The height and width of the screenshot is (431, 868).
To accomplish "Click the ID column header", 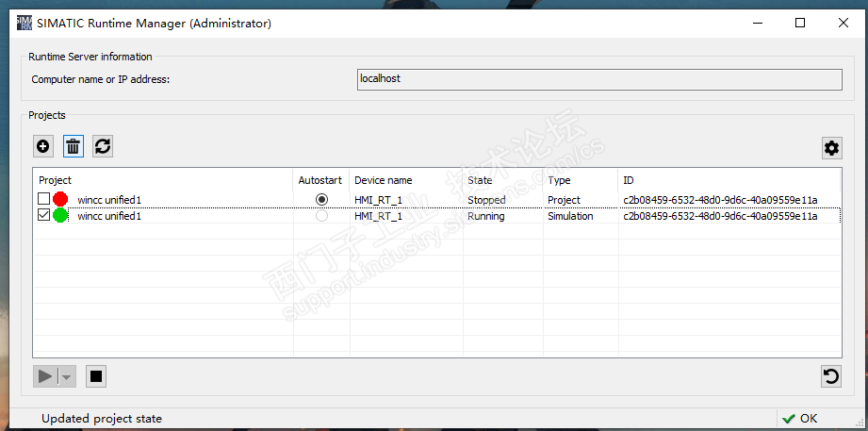I will 629,180.
